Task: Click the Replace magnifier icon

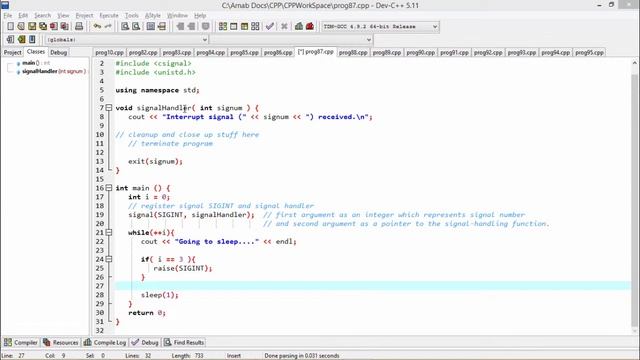Action: tap(136, 27)
